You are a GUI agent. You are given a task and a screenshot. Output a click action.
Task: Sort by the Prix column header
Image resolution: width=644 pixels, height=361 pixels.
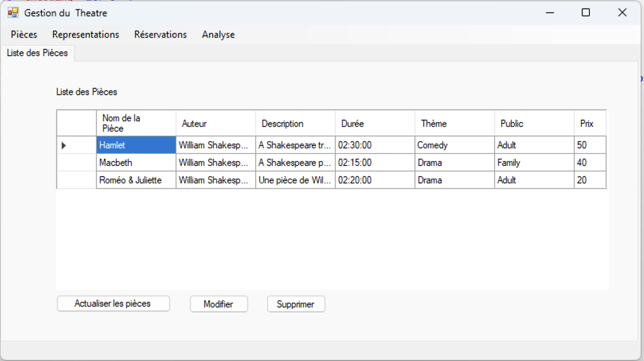tap(589, 123)
